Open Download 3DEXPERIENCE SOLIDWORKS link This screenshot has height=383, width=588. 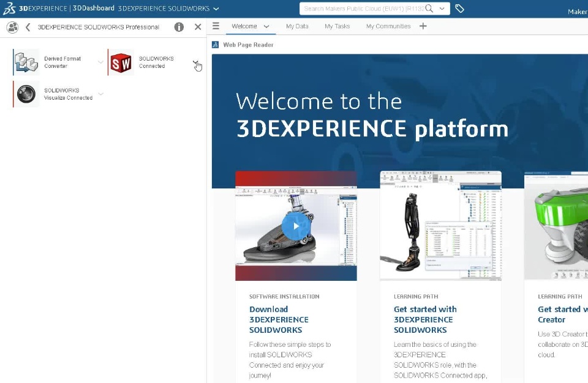point(279,319)
